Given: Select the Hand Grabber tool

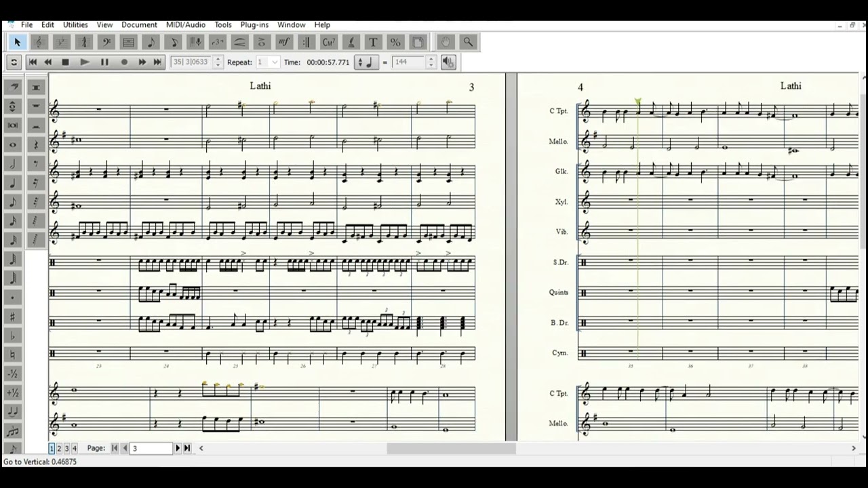Looking at the screenshot, I should point(446,42).
